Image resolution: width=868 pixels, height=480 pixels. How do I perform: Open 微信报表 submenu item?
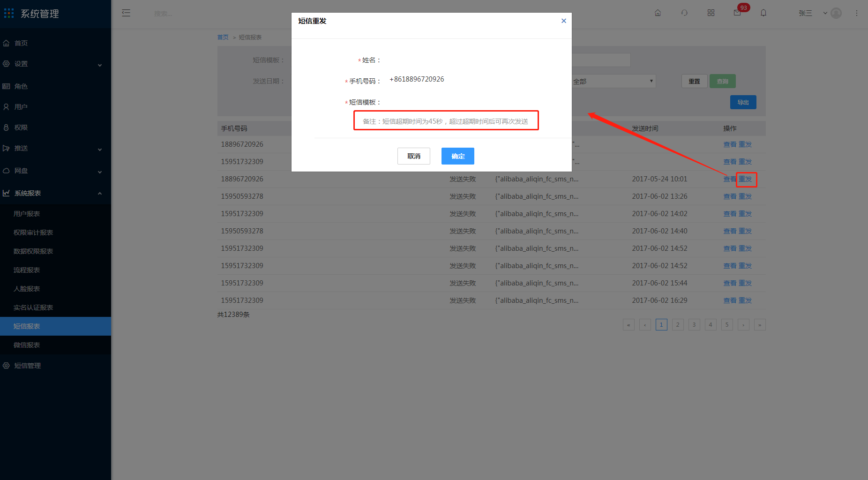tap(55, 345)
